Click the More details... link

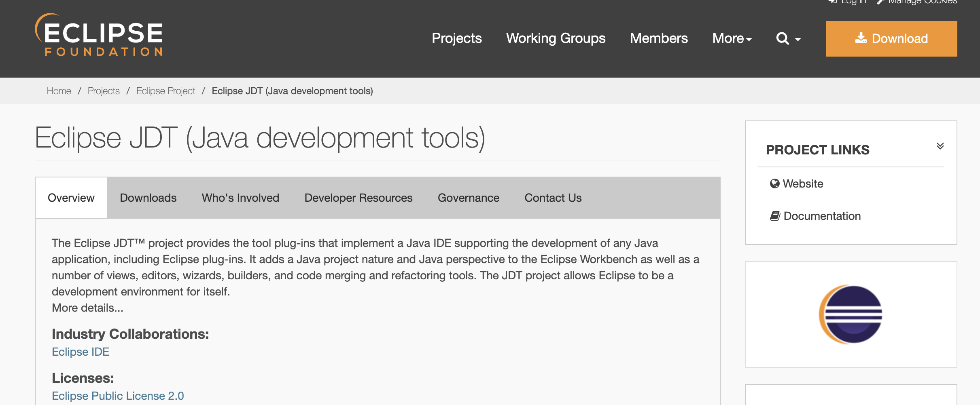pyautogui.click(x=87, y=308)
